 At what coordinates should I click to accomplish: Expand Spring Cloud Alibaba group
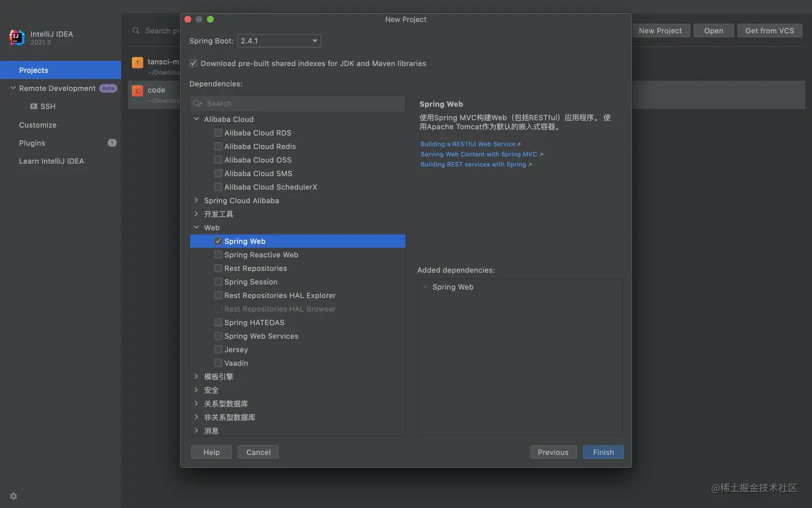pos(197,200)
